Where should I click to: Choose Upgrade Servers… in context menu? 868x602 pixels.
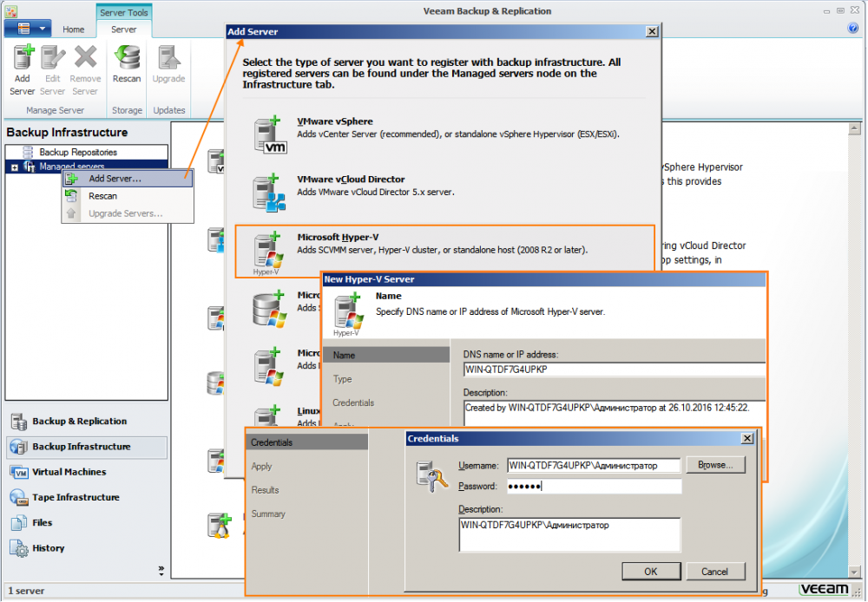tap(128, 213)
